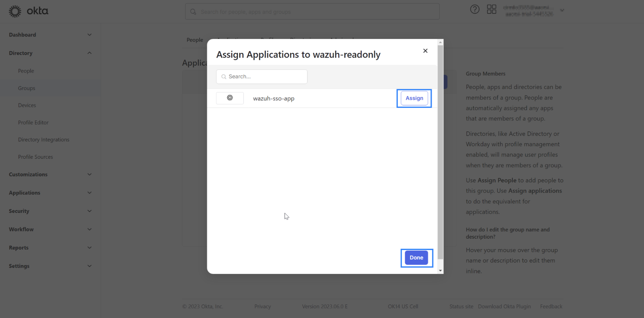Close the Assign Applications dialog with X
The height and width of the screenshot is (318, 644).
click(425, 51)
